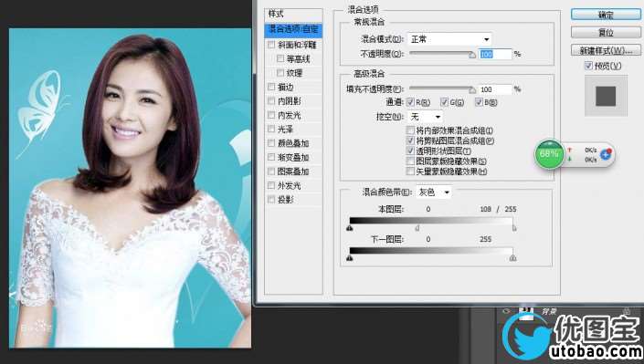Image resolution: width=644 pixels, height=364 pixels.
Task: Uncheck the 透明形状图层 checkbox
Action: click(410, 151)
